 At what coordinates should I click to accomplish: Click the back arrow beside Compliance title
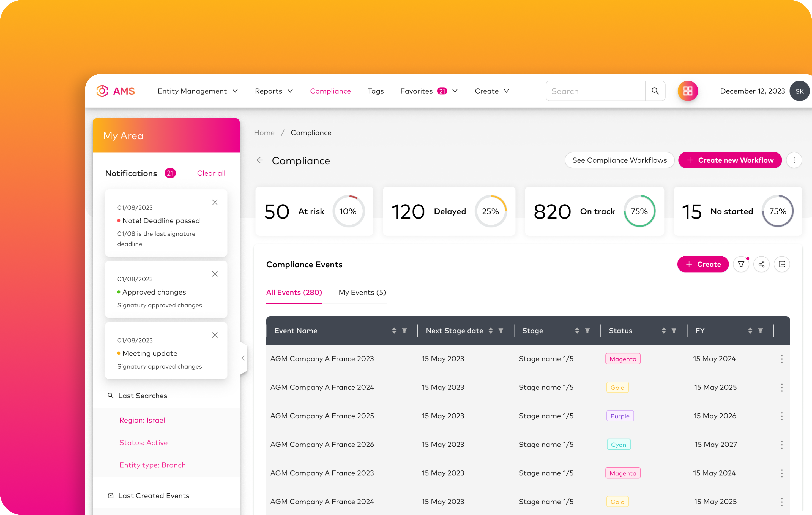tap(259, 160)
